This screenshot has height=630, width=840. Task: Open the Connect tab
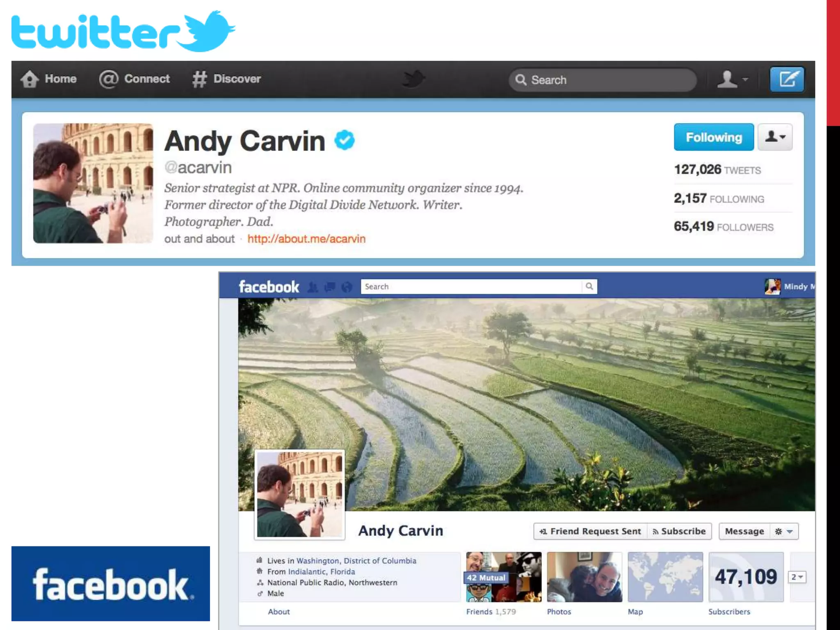click(135, 79)
